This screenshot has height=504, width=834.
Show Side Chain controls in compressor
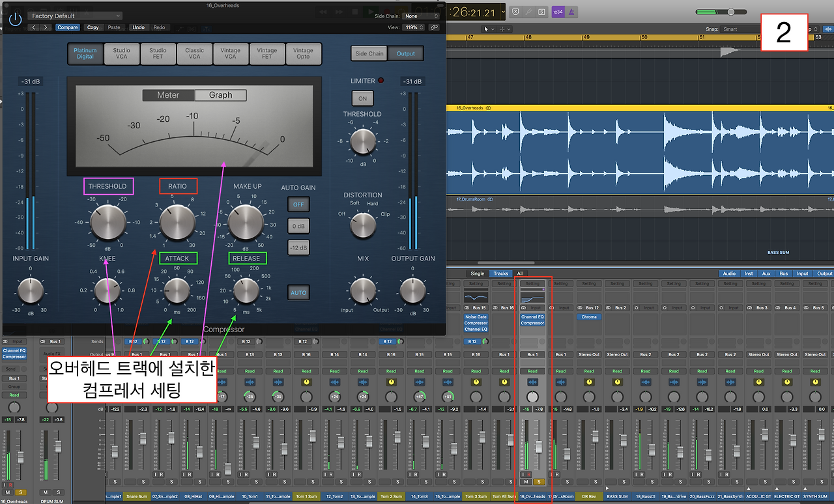tap(369, 53)
